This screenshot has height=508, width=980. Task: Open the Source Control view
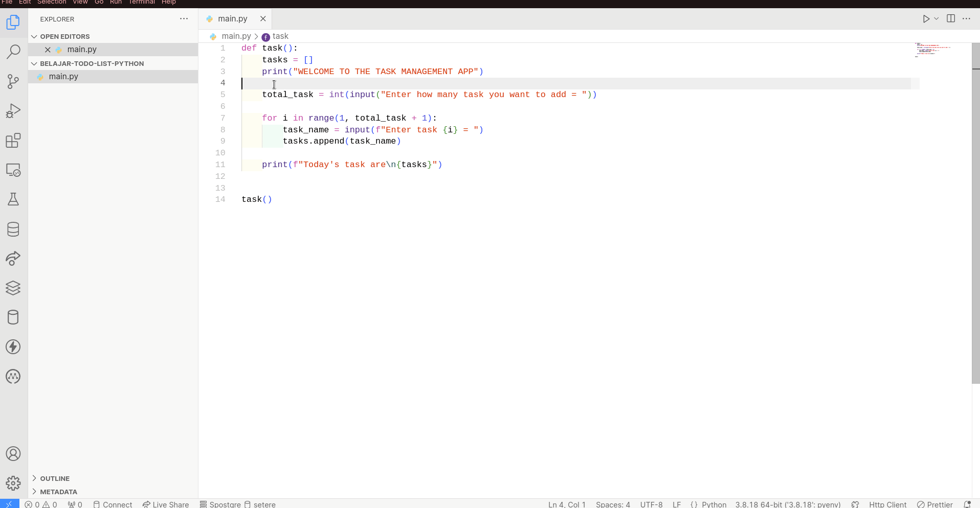click(13, 81)
